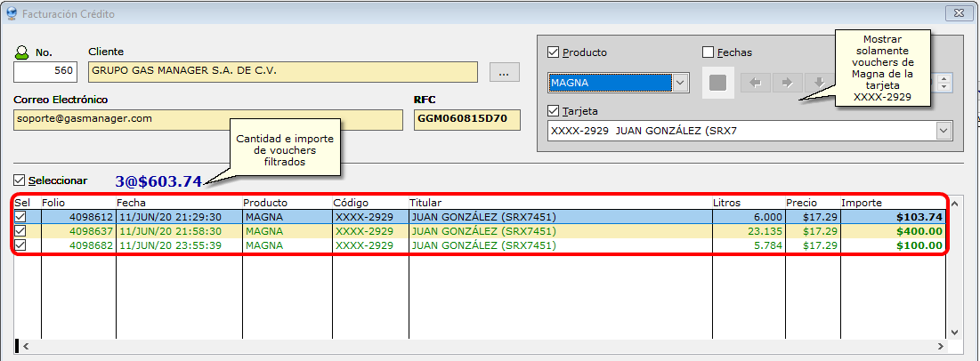Toggle the Seleccionar all checkbox
Screen dimensions: 980x361
(x=20, y=180)
